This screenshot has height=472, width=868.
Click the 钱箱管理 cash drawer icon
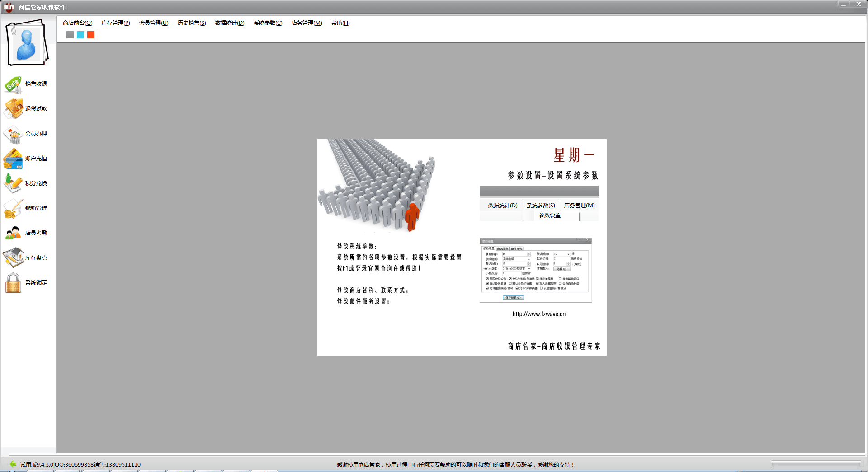[x=14, y=208]
